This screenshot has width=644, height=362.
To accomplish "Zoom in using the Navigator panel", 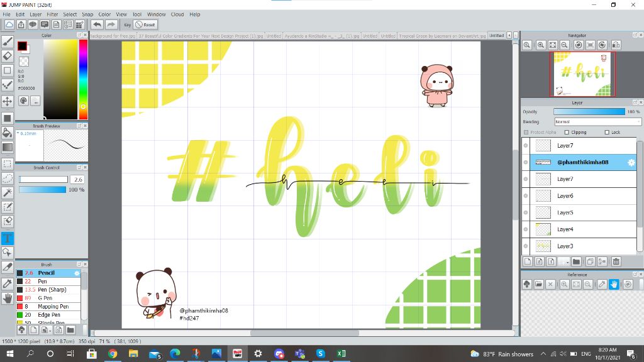I will point(541,45).
